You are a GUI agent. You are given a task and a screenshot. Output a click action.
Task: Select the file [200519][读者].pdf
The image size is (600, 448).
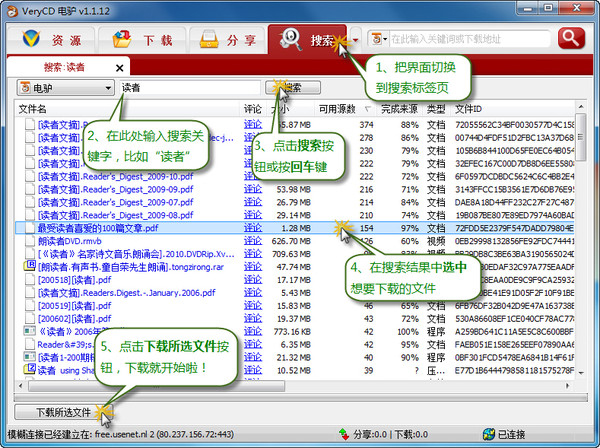(x=74, y=306)
